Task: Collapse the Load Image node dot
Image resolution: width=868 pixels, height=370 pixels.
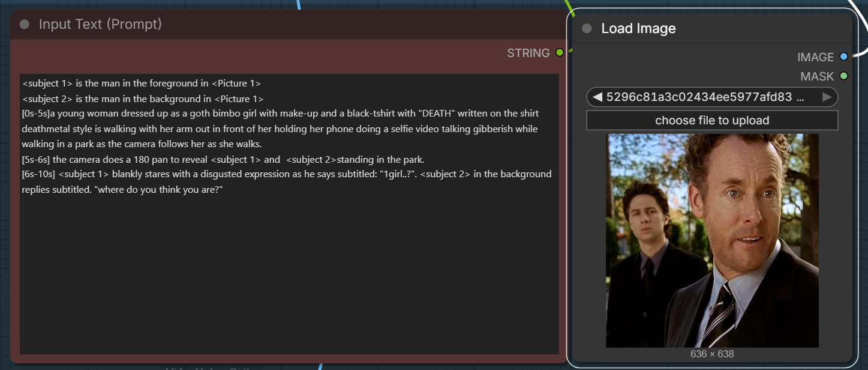Action: 587,28
